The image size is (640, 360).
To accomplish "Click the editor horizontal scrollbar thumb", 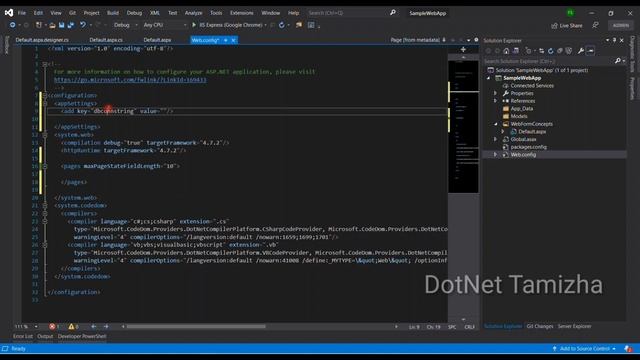I will pos(196,327).
